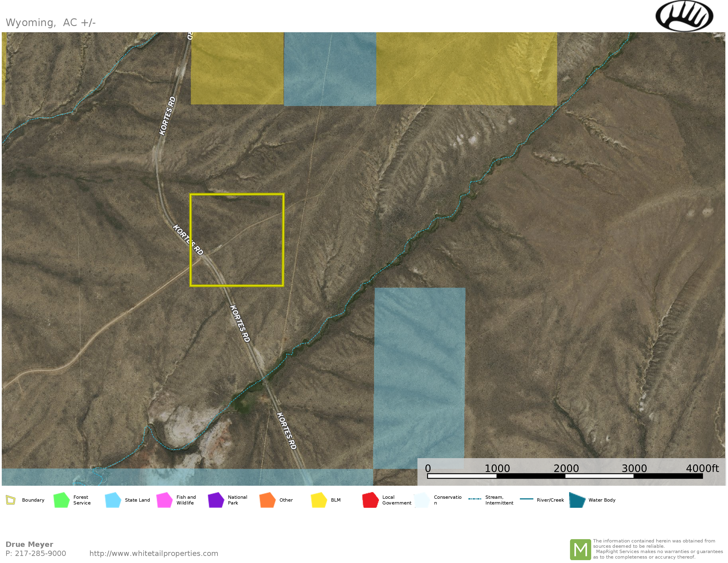Click the yellow BLM legend swatch

(x=319, y=500)
